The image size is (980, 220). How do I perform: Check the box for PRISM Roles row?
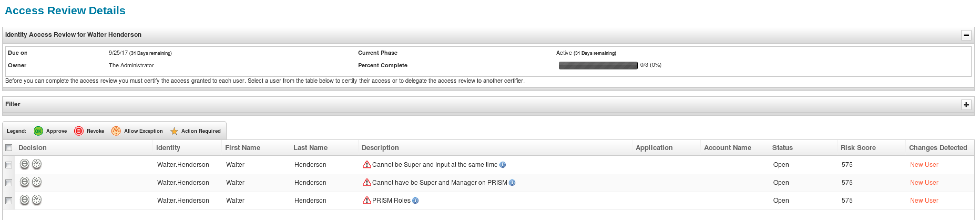point(9,201)
